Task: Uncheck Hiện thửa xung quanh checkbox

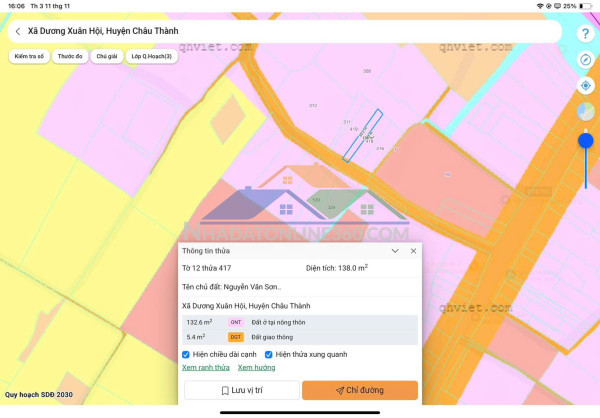Action: (x=270, y=354)
